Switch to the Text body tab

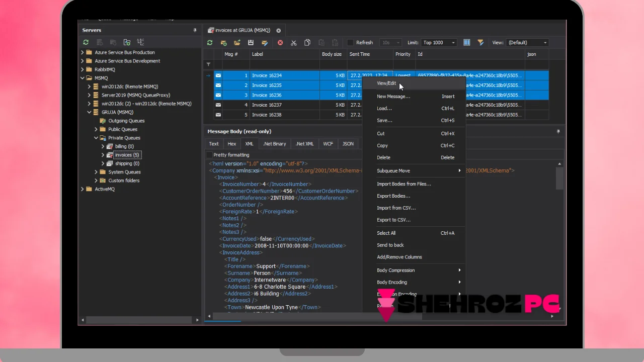pos(214,144)
